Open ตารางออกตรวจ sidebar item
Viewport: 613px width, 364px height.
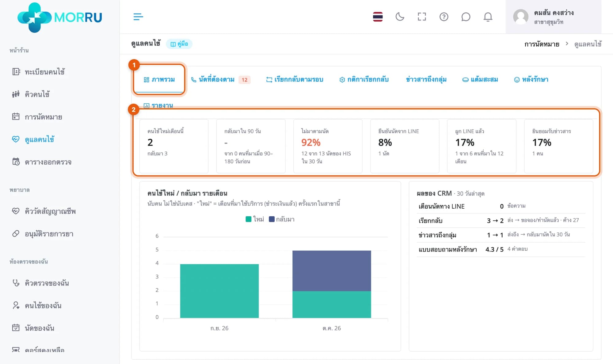[42, 162]
